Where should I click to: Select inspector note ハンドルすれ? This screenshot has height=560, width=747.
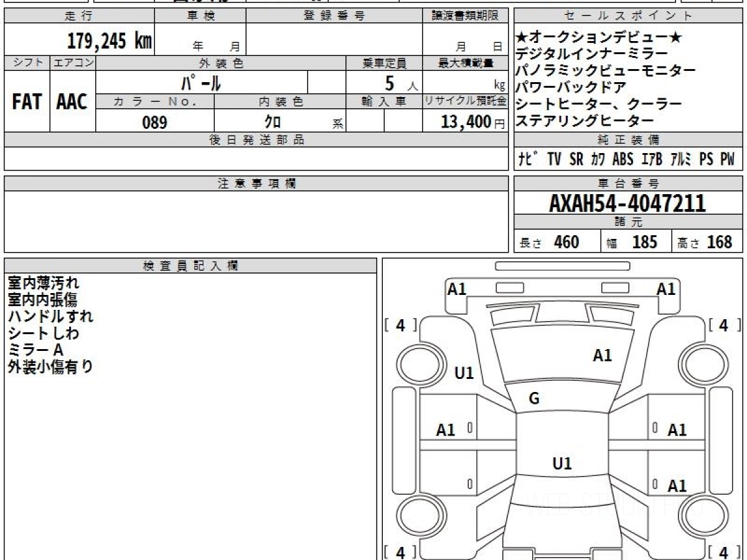50,316
